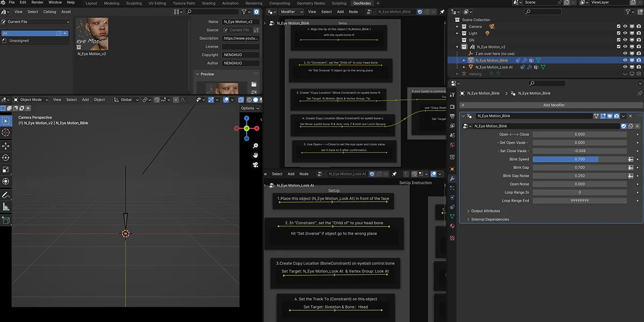Open the Modeling workspace tab

click(x=111, y=2)
